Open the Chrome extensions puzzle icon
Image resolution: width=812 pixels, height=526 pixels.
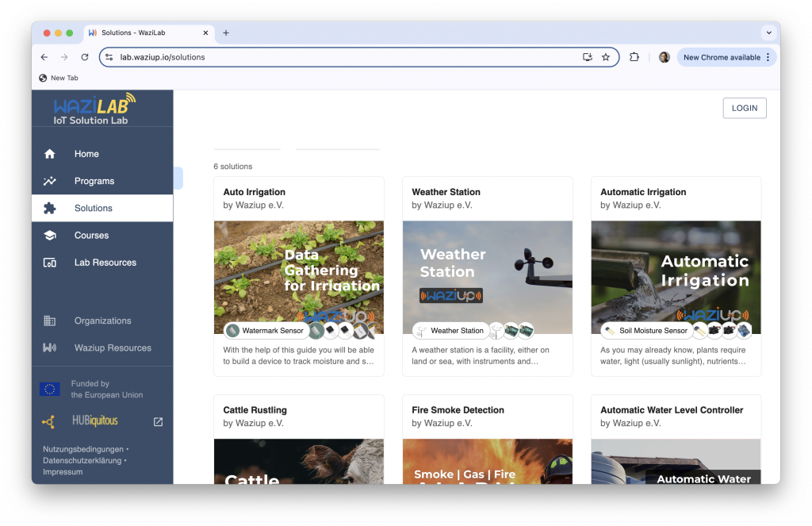pyautogui.click(x=634, y=57)
